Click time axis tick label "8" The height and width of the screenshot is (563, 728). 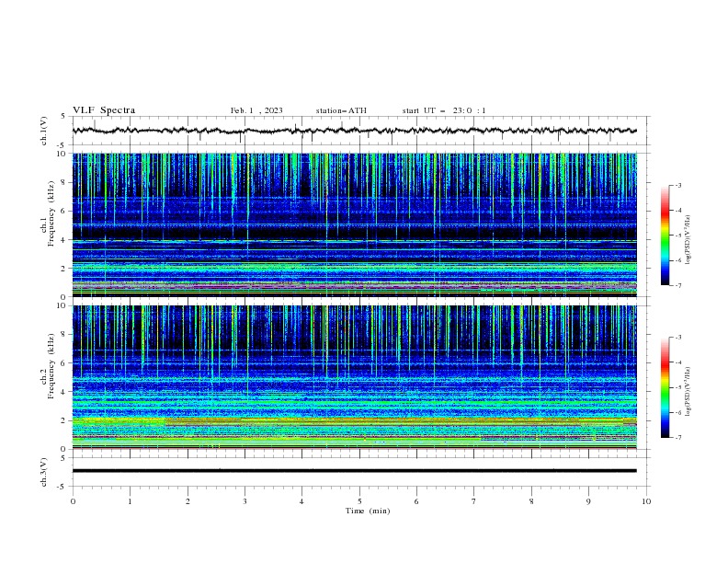click(531, 501)
